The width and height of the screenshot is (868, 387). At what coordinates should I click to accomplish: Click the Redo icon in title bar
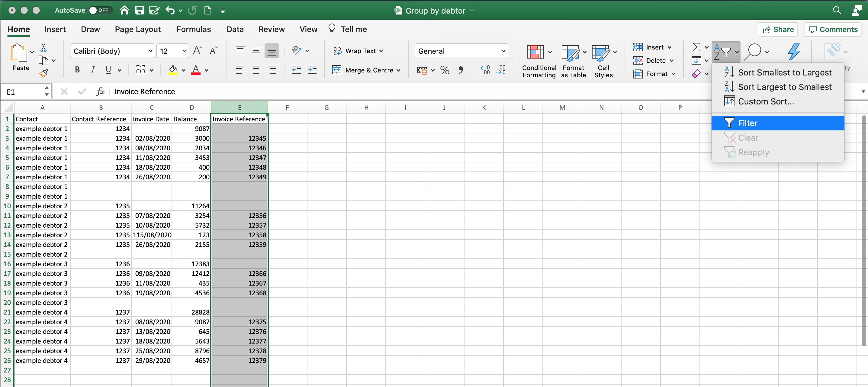pos(192,11)
